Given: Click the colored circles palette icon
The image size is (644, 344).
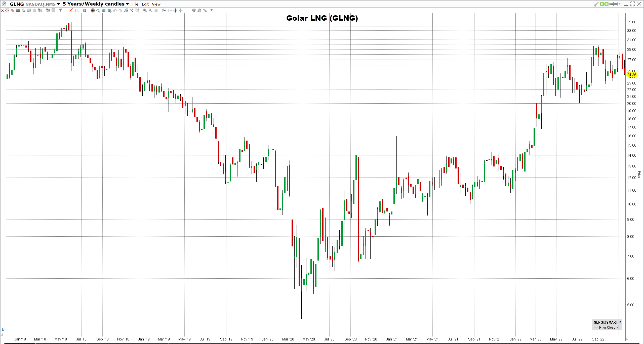Looking at the screenshot, I should [x=194, y=10].
